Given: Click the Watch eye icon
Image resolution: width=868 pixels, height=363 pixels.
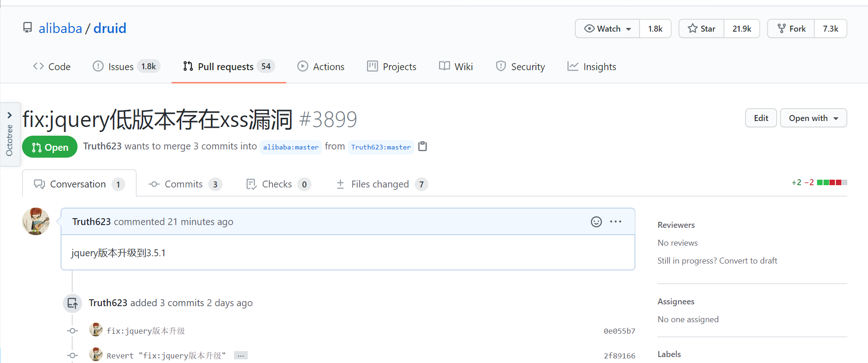Looking at the screenshot, I should [589, 28].
